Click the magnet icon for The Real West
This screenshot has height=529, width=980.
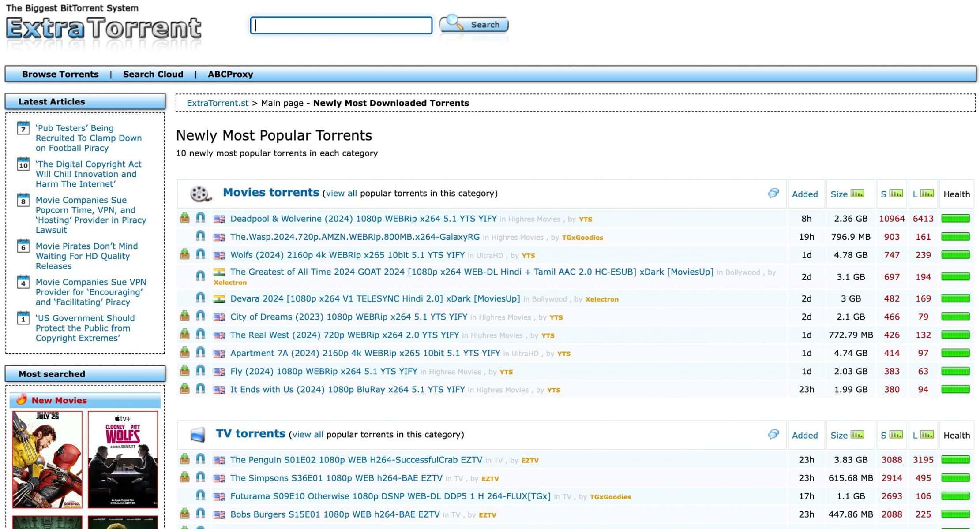200,334
